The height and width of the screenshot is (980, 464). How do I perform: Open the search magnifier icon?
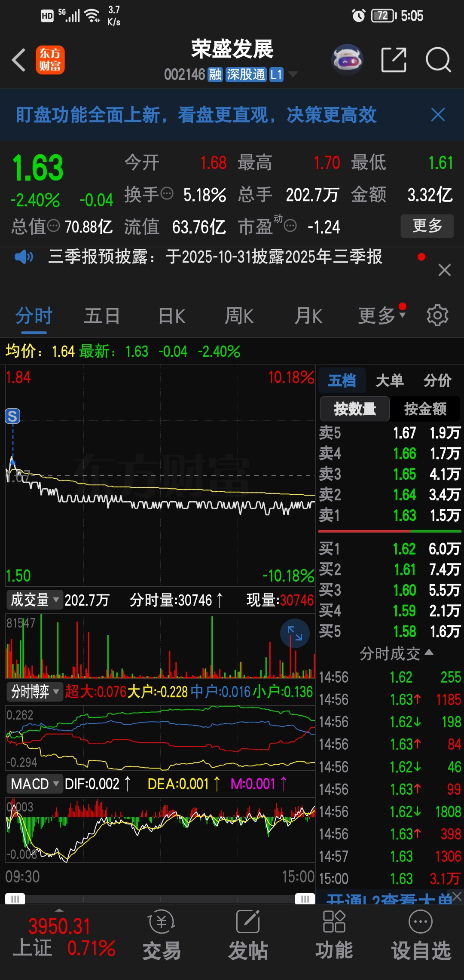(438, 60)
